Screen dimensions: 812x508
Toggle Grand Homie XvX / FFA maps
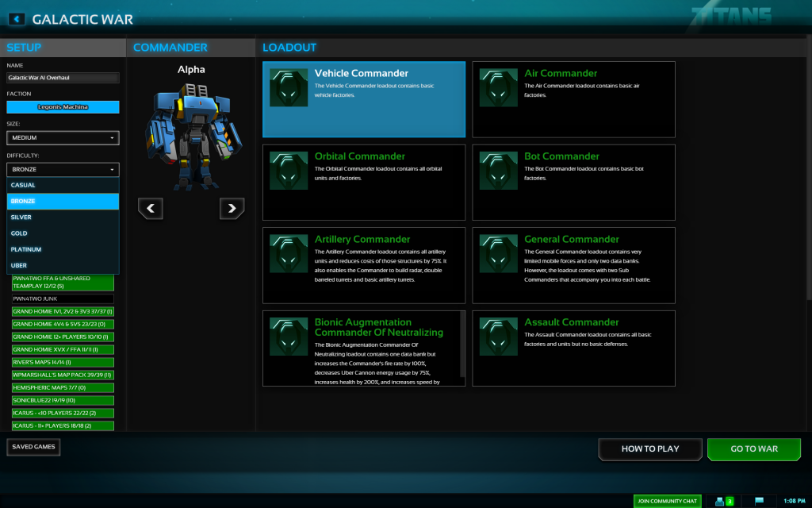point(63,349)
